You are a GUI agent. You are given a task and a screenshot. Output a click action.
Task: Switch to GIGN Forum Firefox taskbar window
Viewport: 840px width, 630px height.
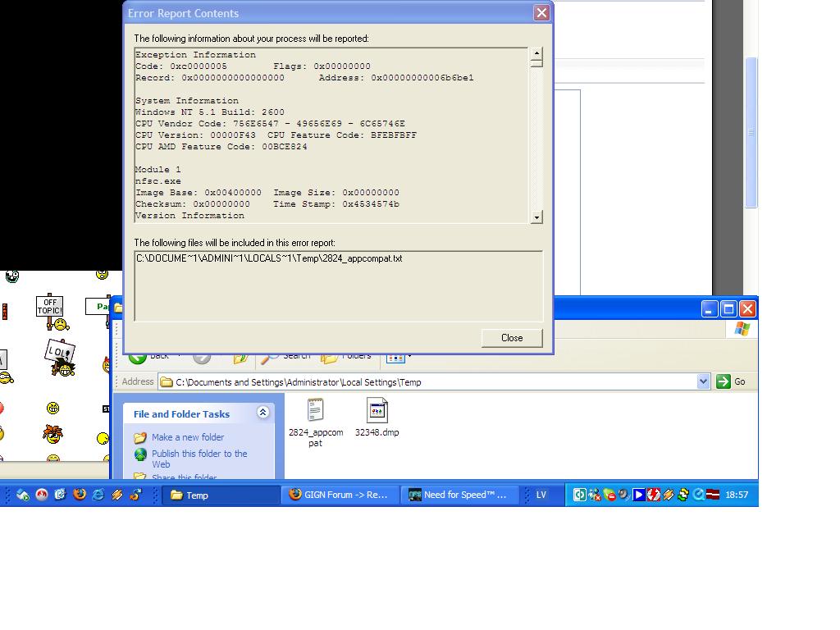coord(340,495)
